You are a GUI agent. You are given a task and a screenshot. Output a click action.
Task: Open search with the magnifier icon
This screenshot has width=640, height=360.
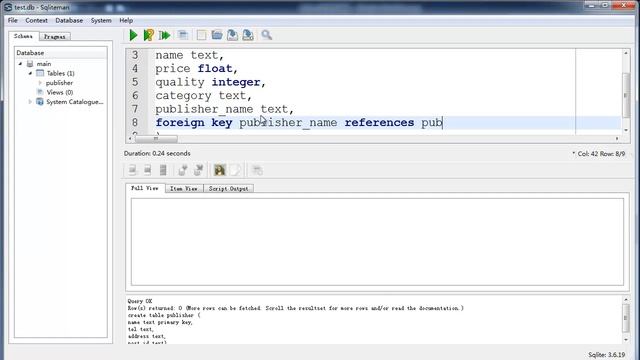267,35
